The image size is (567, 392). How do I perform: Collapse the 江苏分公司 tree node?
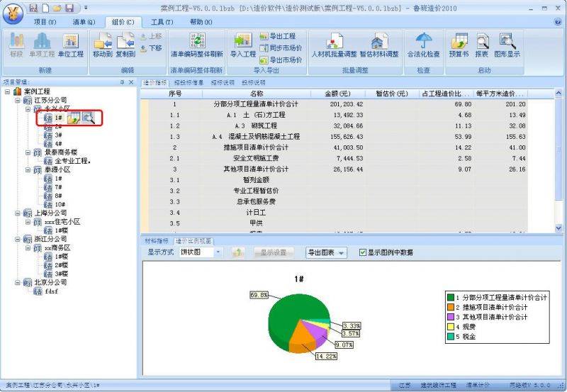(x=17, y=101)
